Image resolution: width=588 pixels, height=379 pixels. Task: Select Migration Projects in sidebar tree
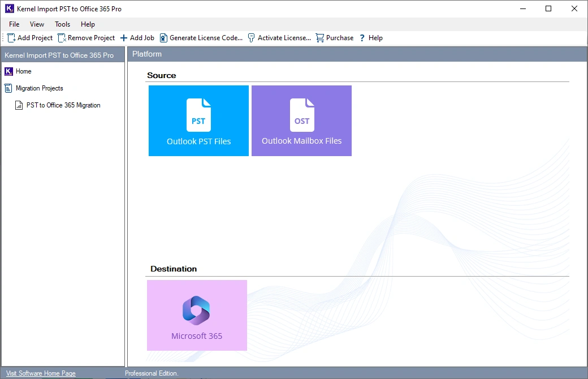[x=40, y=88]
